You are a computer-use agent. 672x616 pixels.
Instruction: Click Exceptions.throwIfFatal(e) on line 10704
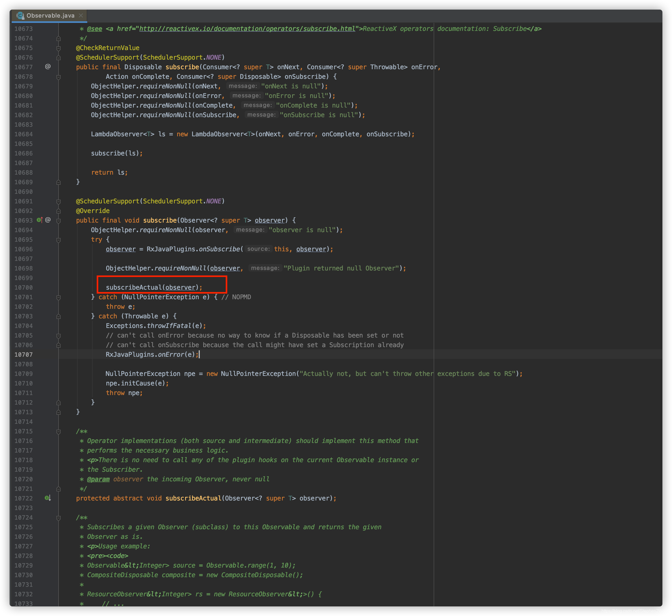pos(156,326)
